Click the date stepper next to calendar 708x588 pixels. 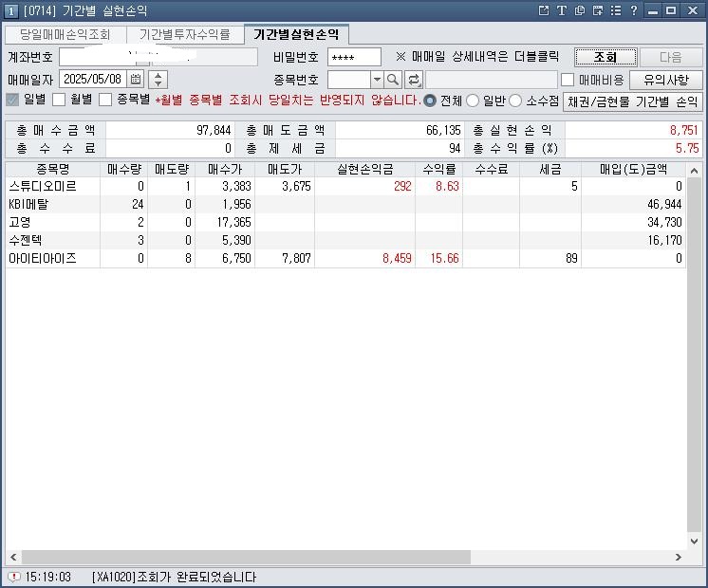[x=158, y=80]
